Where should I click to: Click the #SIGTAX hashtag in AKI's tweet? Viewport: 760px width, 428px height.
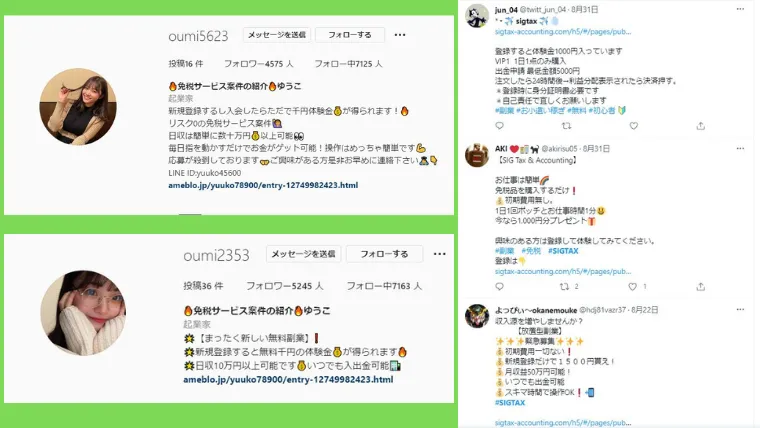(x=563, y=251)
